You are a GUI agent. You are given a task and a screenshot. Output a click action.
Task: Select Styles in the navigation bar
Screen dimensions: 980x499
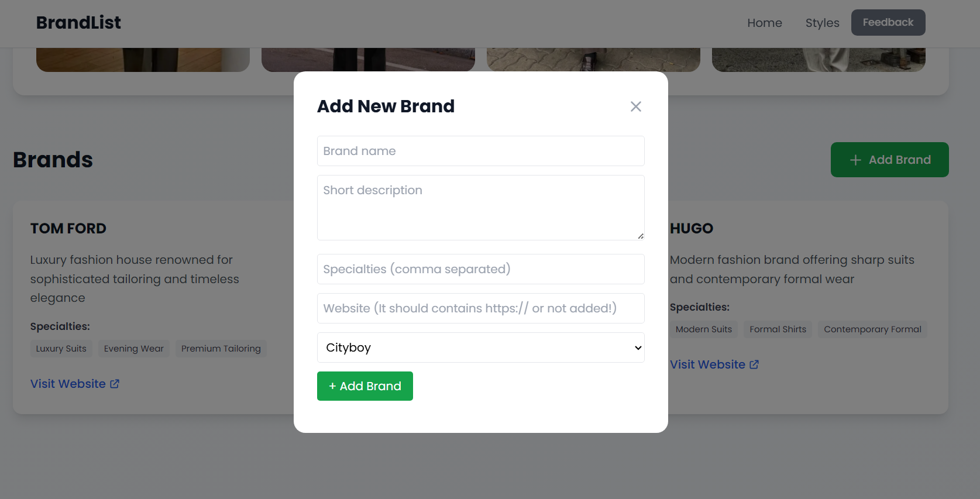coord(822,23)
